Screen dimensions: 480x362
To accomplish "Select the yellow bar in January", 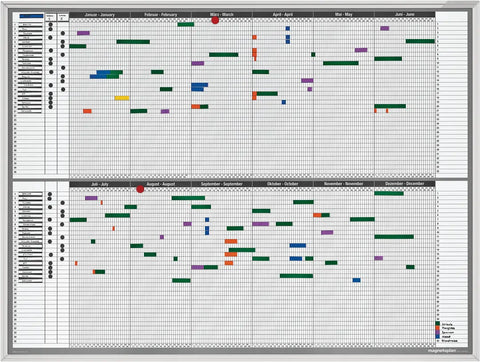I will (x=122, y=98).
